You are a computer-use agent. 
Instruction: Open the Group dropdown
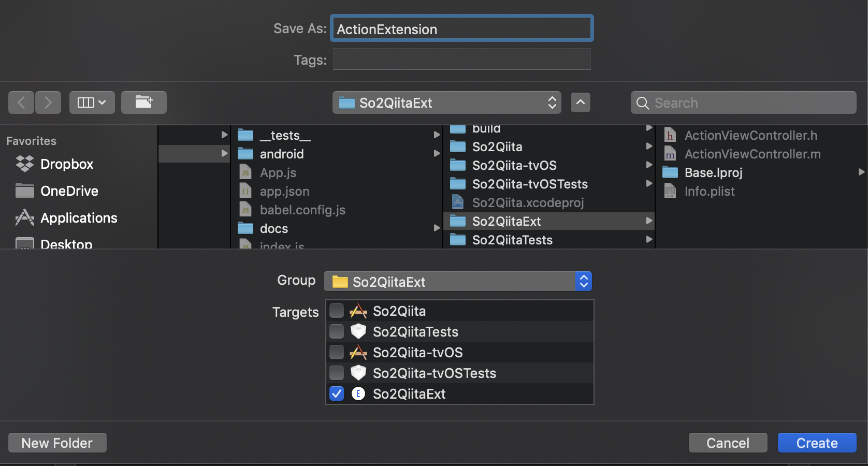point(584,281)
